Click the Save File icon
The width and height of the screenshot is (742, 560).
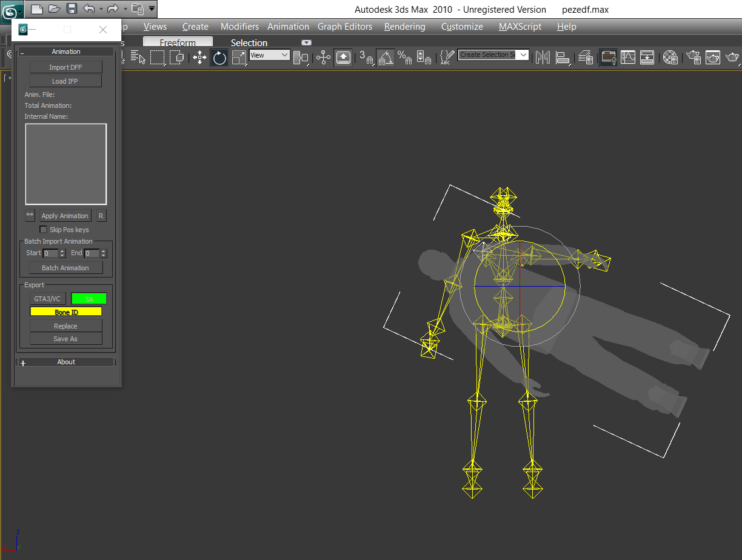click(72, 9)
